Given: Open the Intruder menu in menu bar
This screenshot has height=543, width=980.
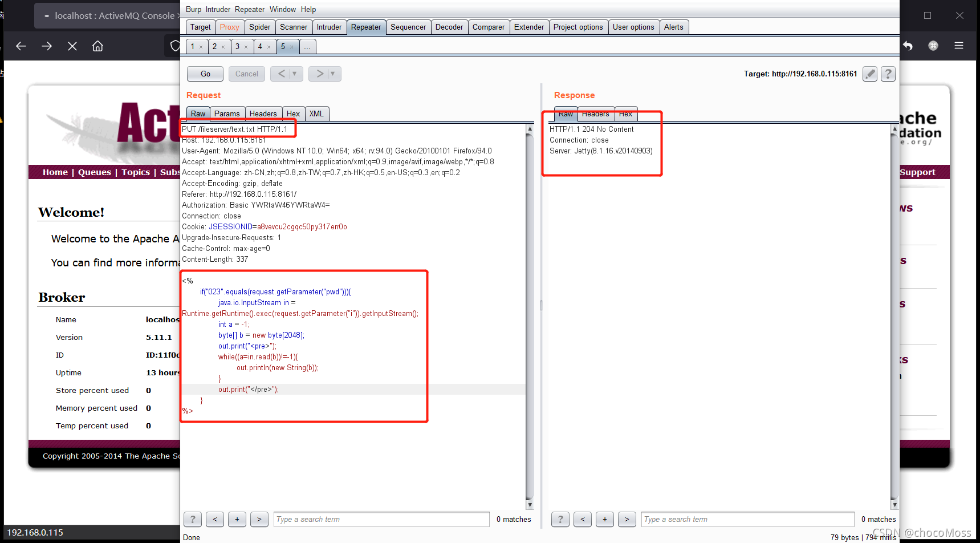Looking at the screenshot, I should coord(218,9).
